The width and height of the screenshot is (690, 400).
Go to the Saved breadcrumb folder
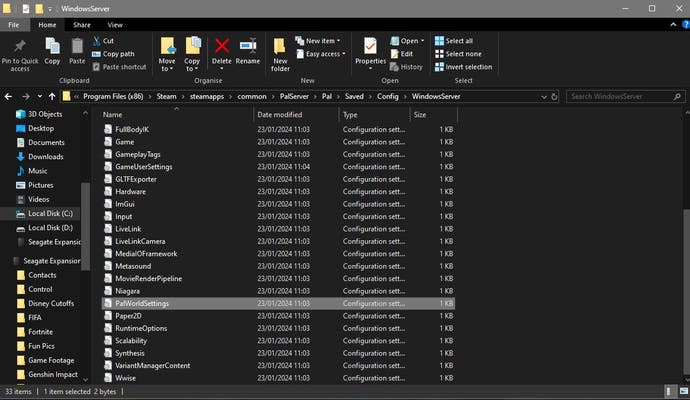pos(354,96)
